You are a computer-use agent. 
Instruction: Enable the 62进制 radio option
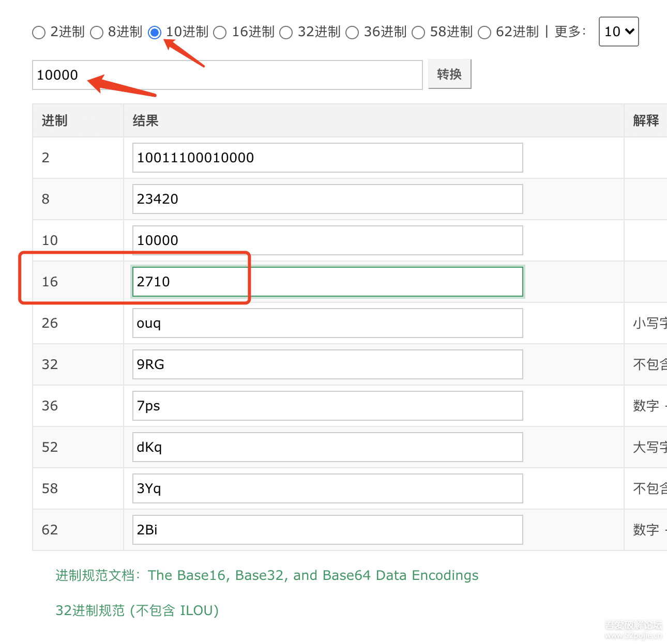click(484, 33)
